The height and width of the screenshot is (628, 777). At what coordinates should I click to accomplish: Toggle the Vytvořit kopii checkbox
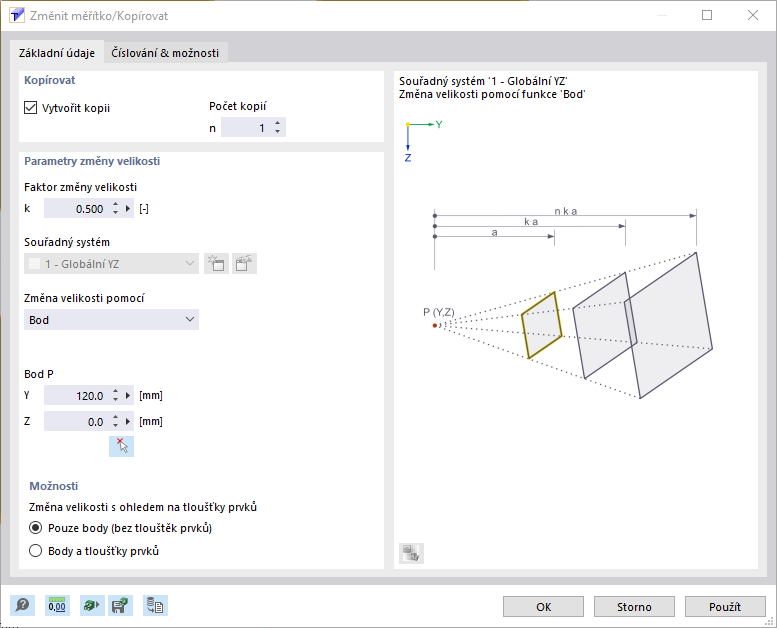[31, 108]
